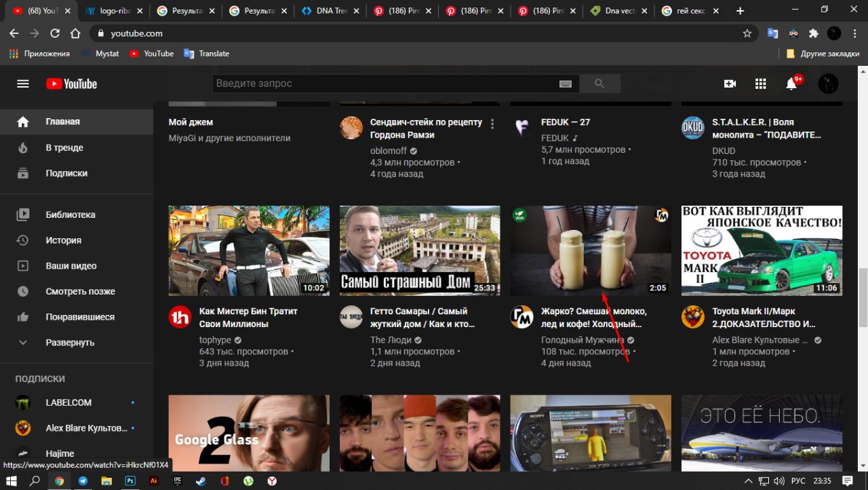The height and width of the screenshot is (490, 868).
Task: Switch to the DNA Tree browser tab
Action: point(329,11)
